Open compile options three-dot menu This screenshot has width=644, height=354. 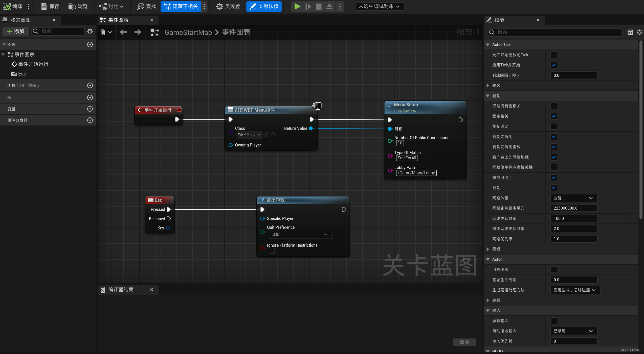tap(29, 6)
